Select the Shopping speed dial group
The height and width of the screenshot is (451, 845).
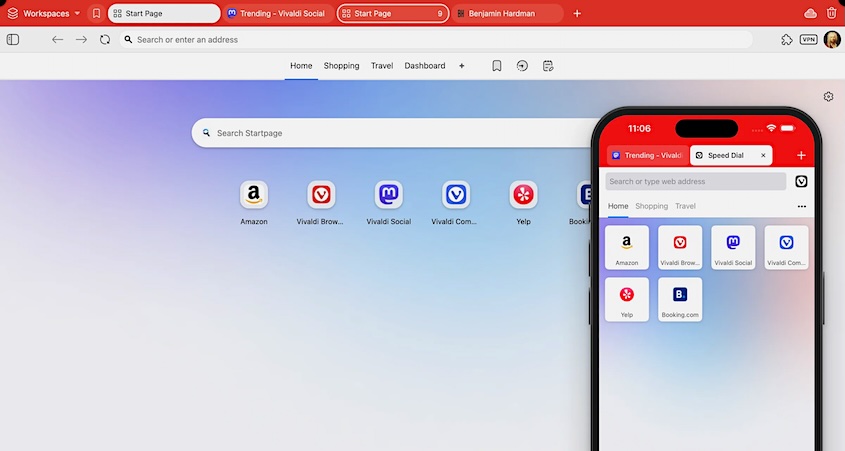[342, 66]
